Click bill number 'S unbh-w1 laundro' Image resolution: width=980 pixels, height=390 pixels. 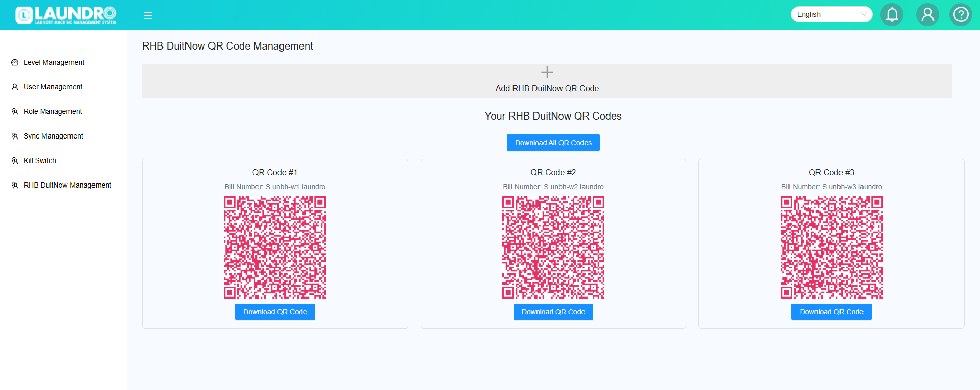pos(295,187)
